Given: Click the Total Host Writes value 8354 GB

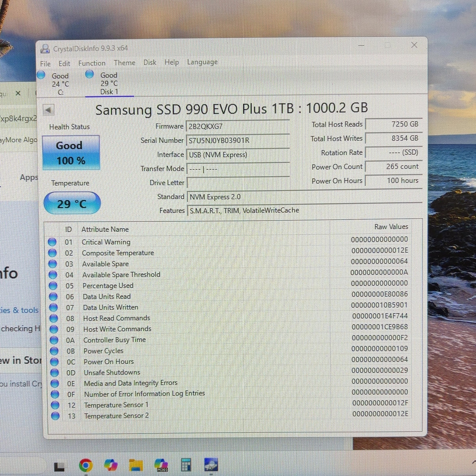Looking at the screenshot, I should click(393, 138).
